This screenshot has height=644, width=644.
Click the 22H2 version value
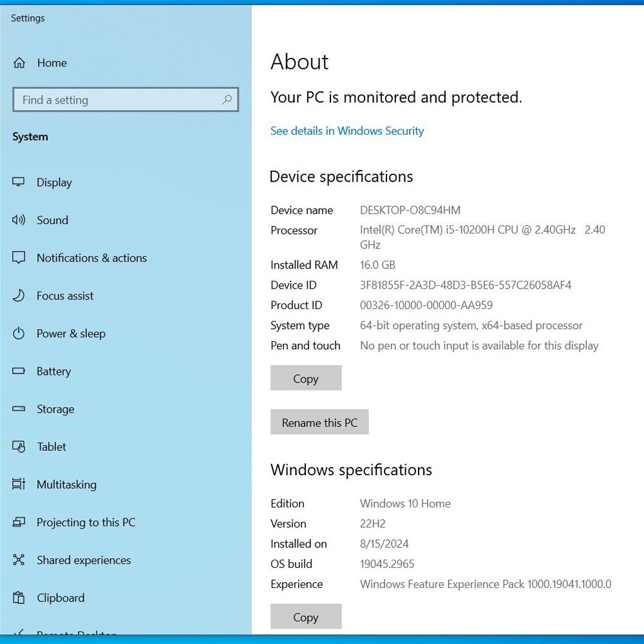tap(372, 524)
